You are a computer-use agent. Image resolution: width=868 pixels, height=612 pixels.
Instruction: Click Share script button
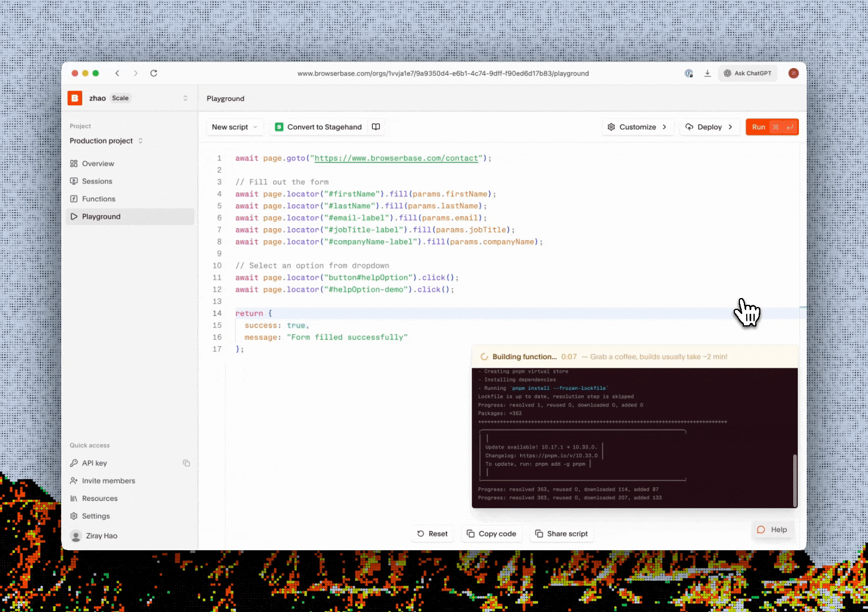coord(561,534)
